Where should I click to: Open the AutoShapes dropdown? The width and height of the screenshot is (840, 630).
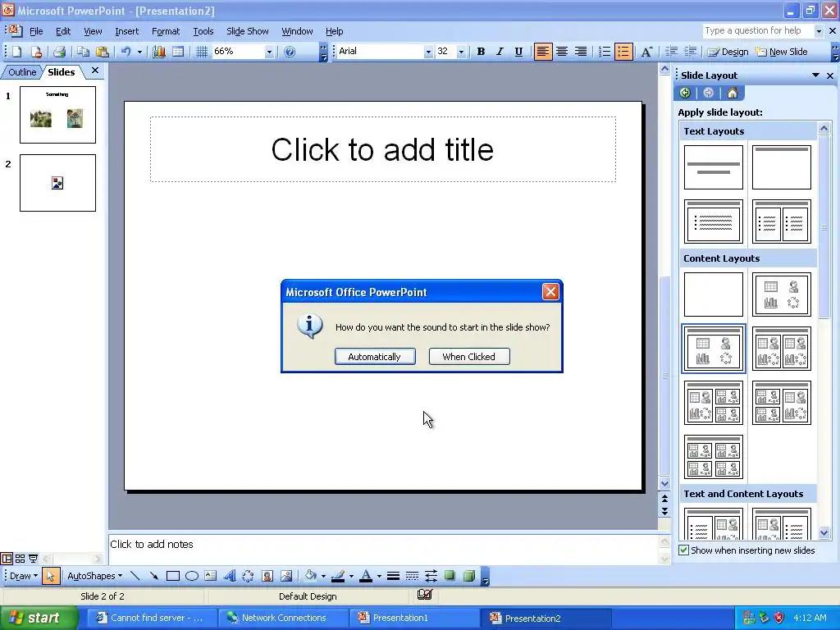tap(95, 576)
